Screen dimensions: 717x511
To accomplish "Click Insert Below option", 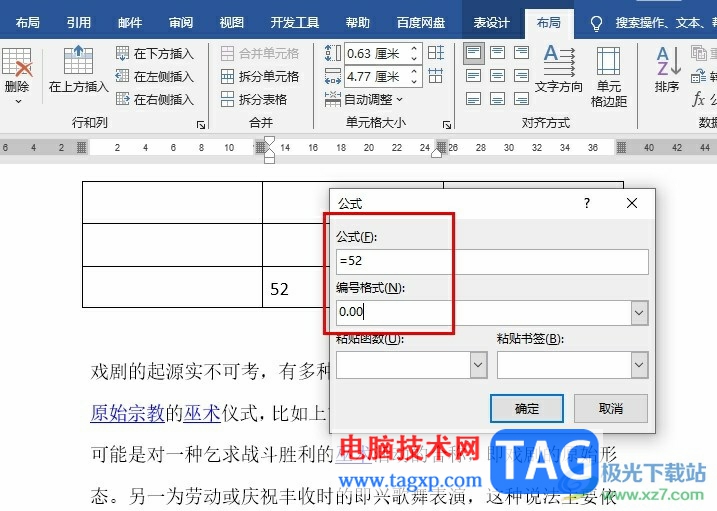I will coord(155,54).
